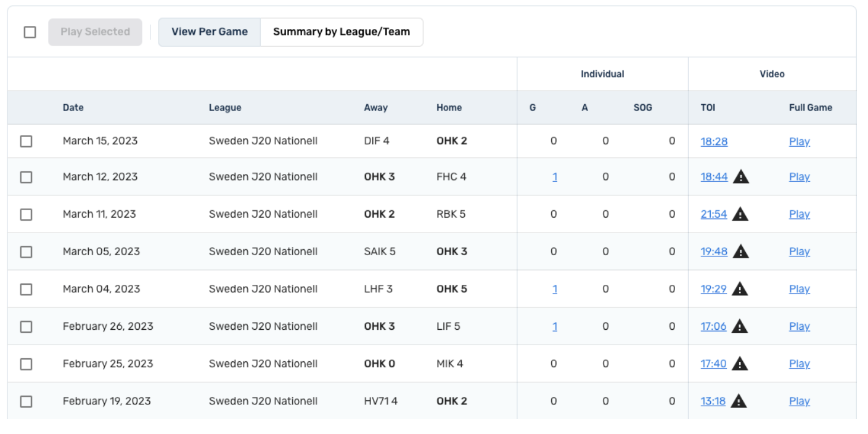Open the 19:29 TOI video link

click(x=714, y=289)
